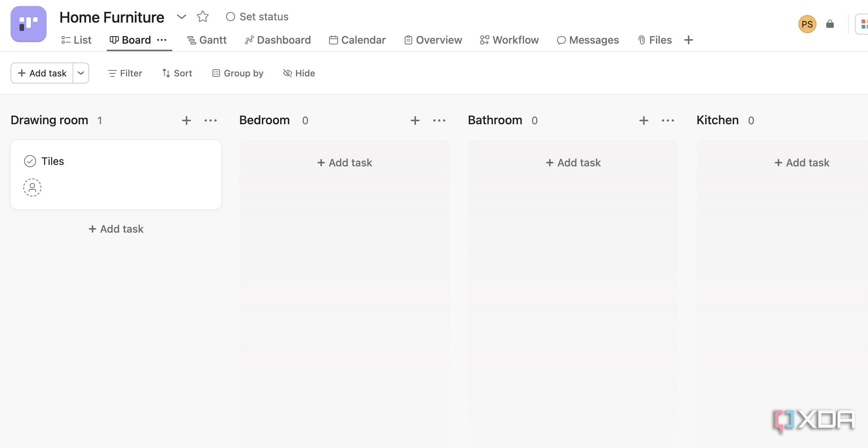
Task: Open Bathroom column more options
Action: tap(668, 120)
